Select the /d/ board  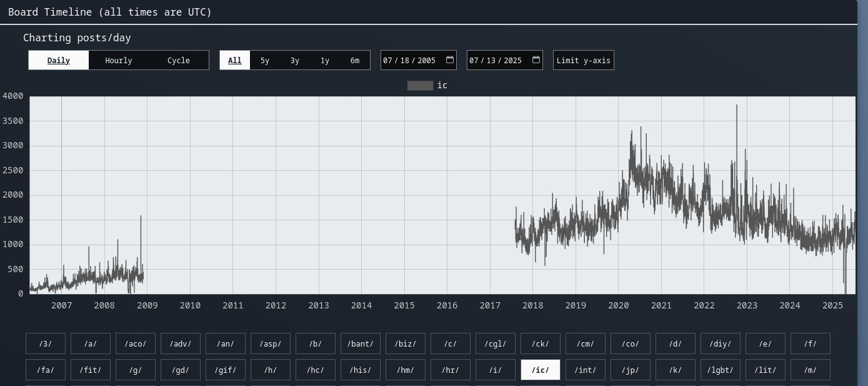click(676, 343)
